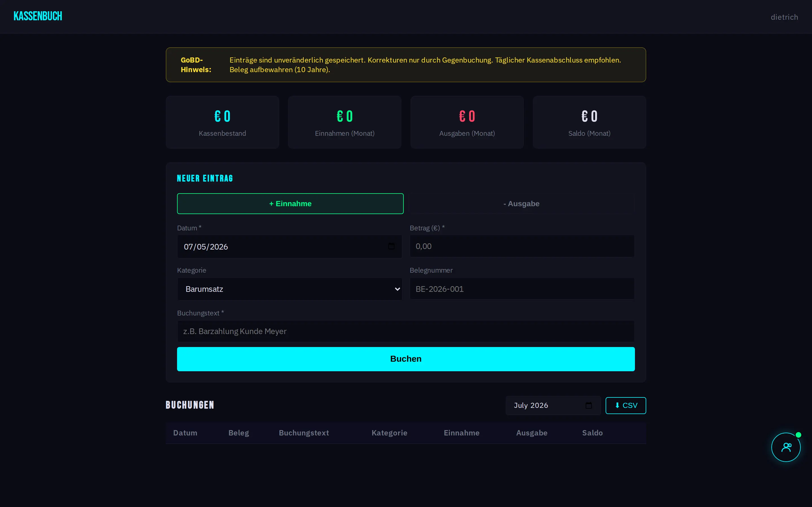Switch entry type to - Ausgabe

[521, 204]
